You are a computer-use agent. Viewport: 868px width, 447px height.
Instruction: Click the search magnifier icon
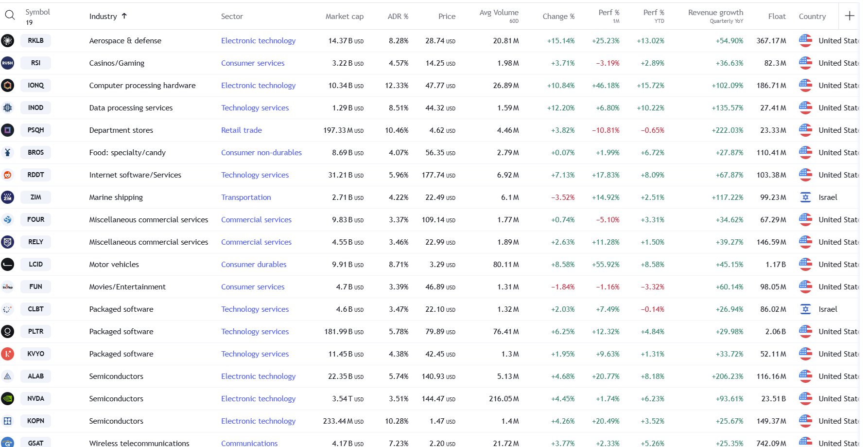coord(10,15)
